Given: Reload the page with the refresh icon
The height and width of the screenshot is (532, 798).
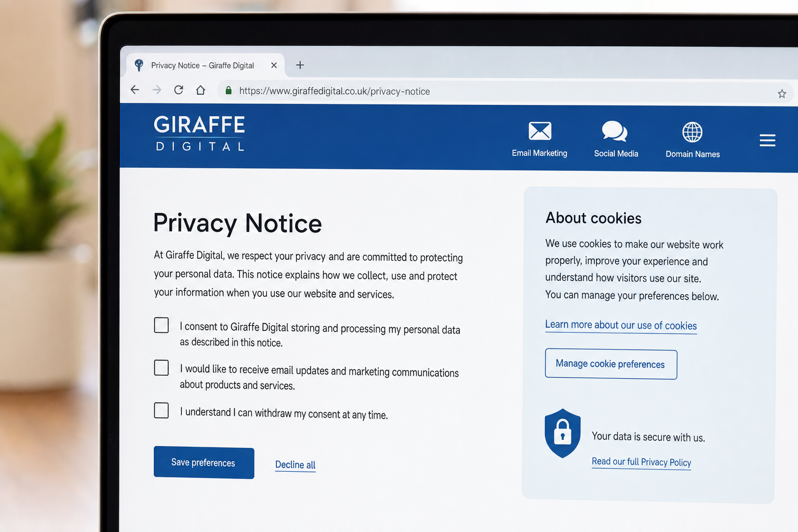Looking at the screenshot, I should pyautogui.click(x=179, y=90).
